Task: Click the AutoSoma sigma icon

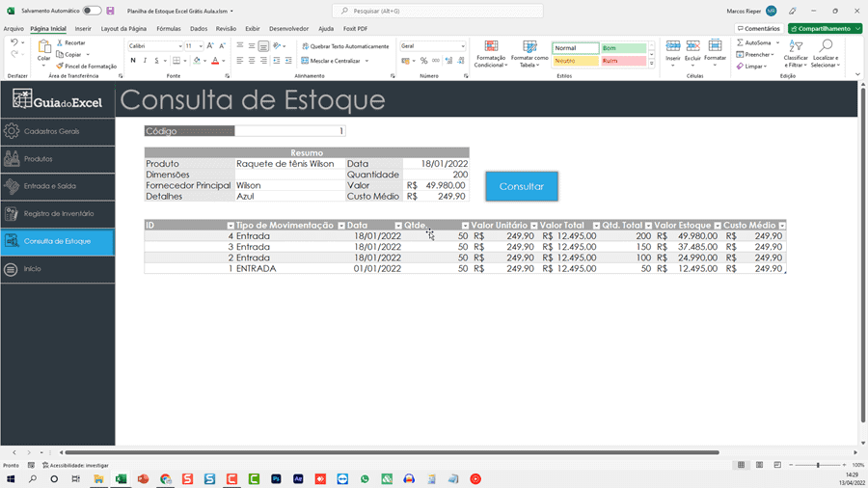Action: coord(740,42)
